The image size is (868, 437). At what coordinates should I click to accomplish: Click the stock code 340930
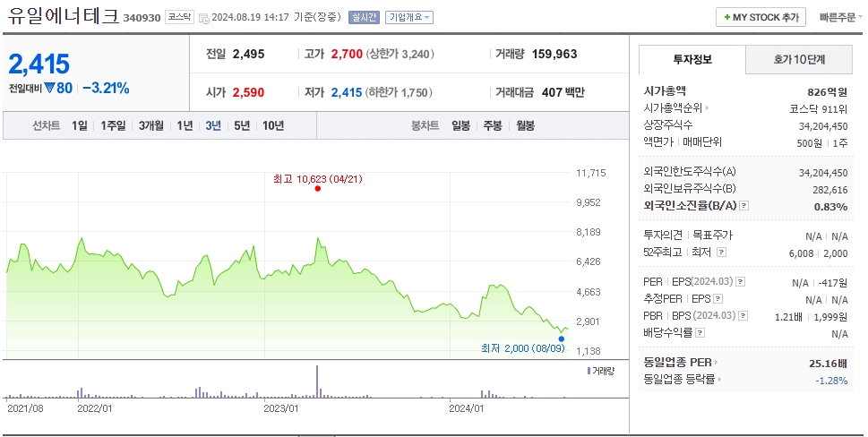[x=142, y=18]
